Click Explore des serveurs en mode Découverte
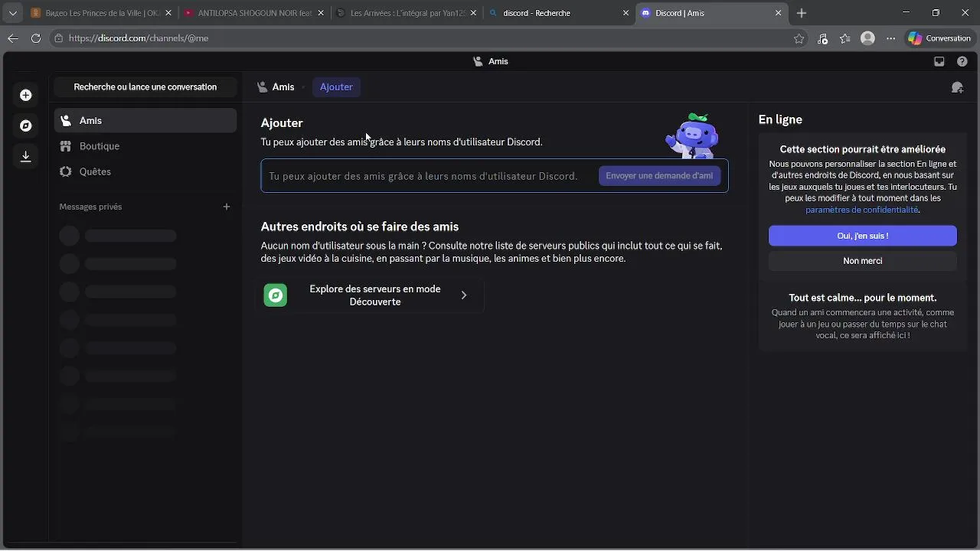 [x=370, y=295]
